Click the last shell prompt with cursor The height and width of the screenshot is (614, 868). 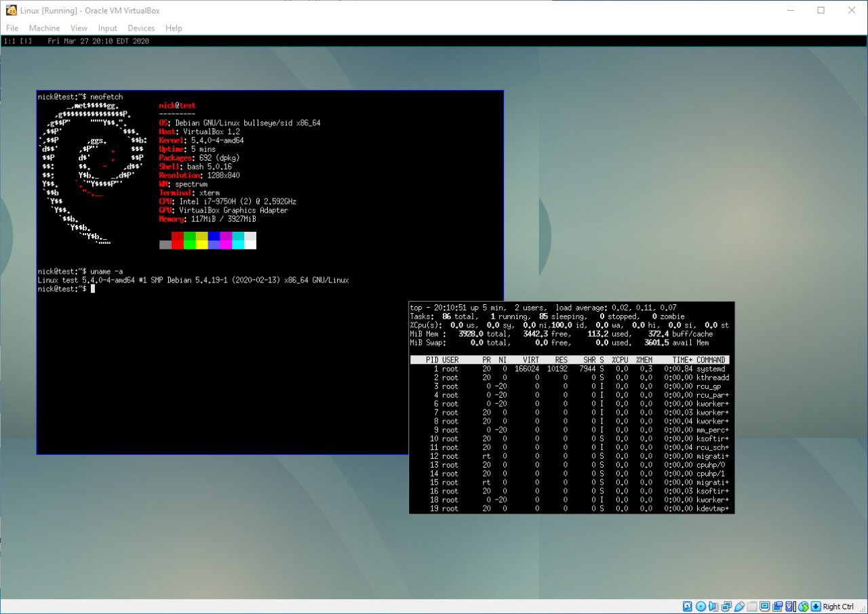click(x=66, y=289)
